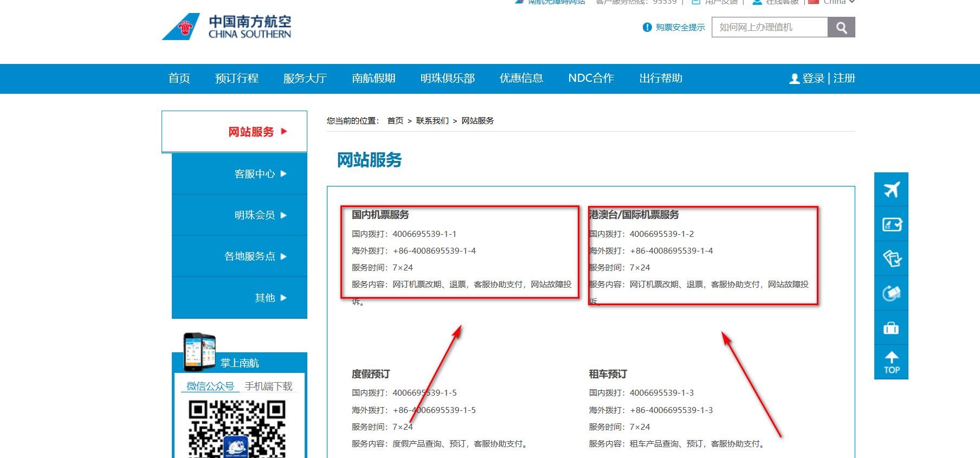980x458 pixels.
Task: Open the 购票安全提示 ticket safety notice
Action: pyautogui.click(x=674, y=27)
